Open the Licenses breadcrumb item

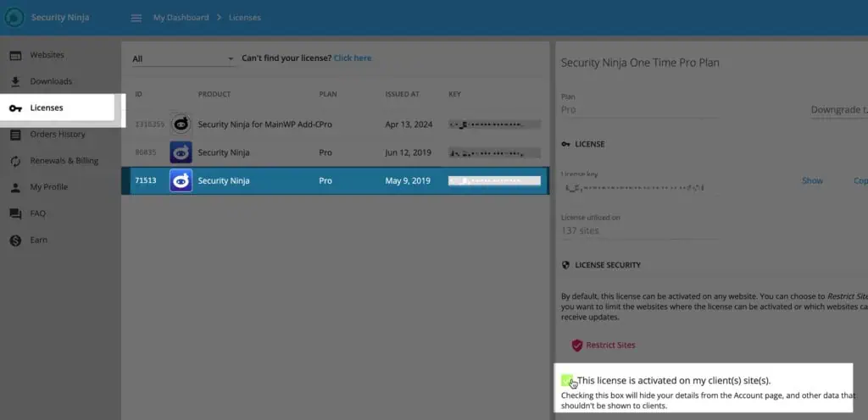click(245, 18)
